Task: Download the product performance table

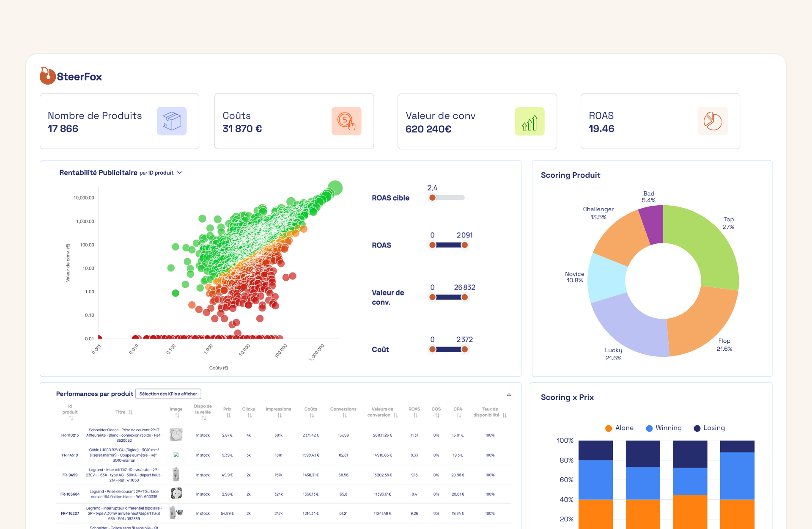Action: coord(509,394)
